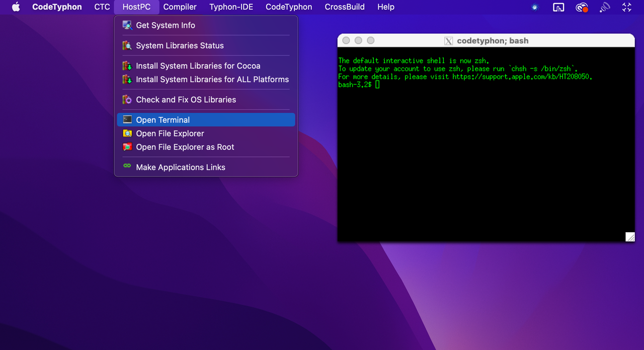Click the bash-3.2$ prompt line
The height and width of the screenshot is (350, 644).
tap(359, 85)
